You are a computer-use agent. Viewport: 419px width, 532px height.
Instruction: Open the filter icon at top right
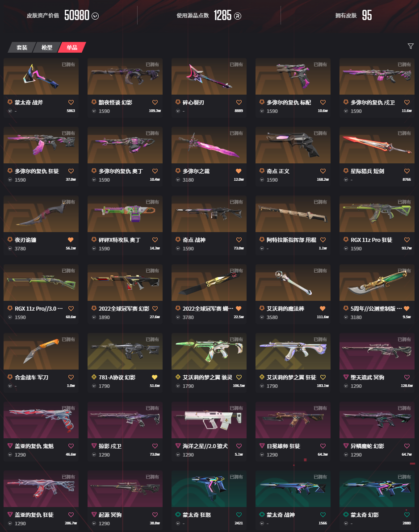tap(411, 46)
